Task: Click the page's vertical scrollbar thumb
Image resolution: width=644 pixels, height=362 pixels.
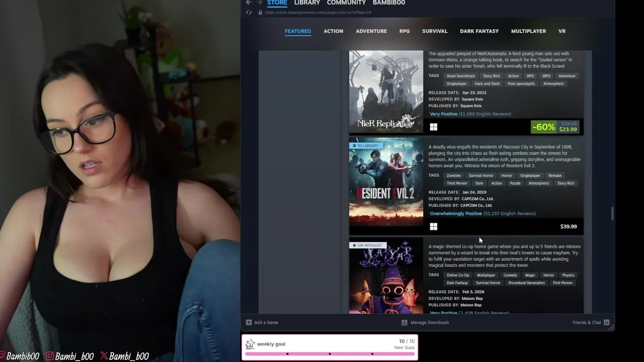Action: pos(612,213)
